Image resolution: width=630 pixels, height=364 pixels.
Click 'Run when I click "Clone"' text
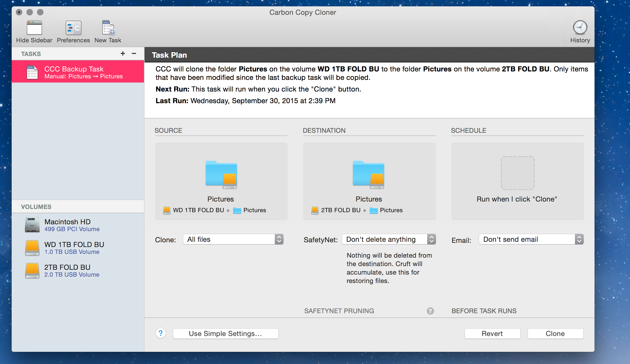pos(517,199)
